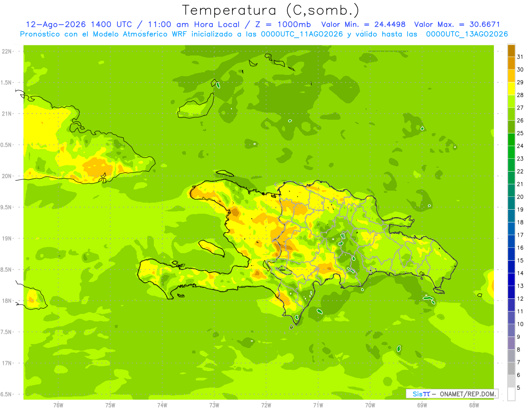
Task: Select the purple legend swatch between 8 and 9
Action: (x=511, y=343)
